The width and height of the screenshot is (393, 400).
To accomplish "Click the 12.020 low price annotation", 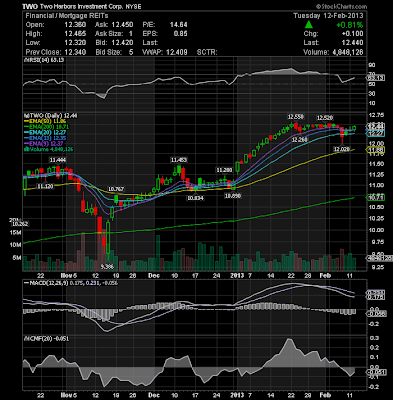I will tap(342, 149).
